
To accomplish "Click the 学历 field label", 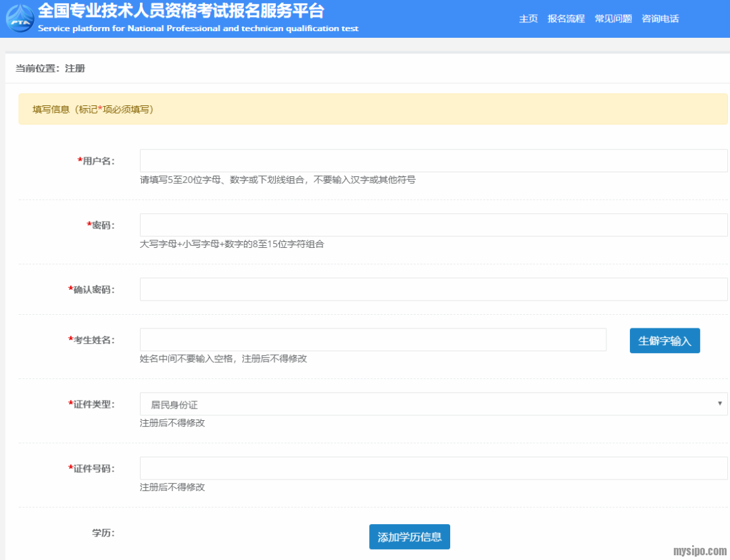I will coord(103,533).
